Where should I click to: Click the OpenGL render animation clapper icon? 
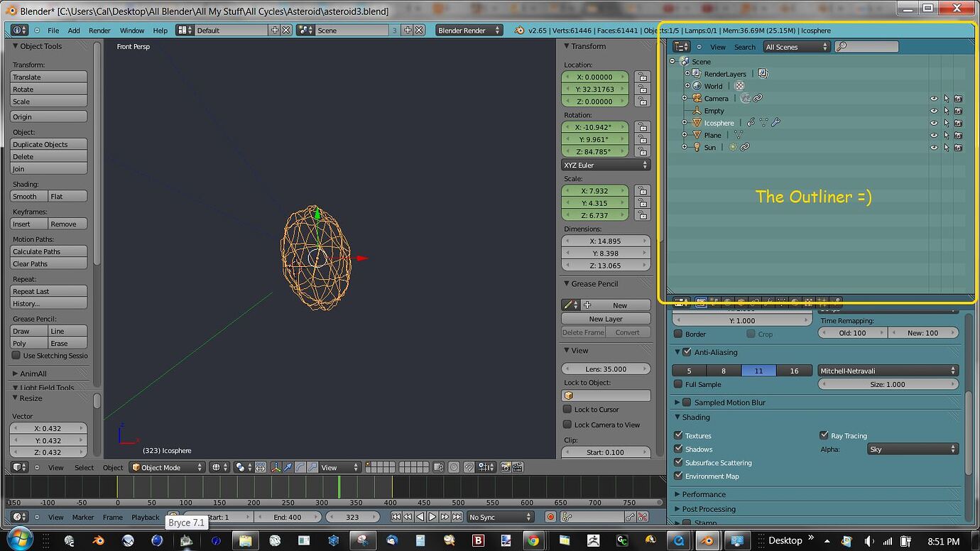[518, 467]
